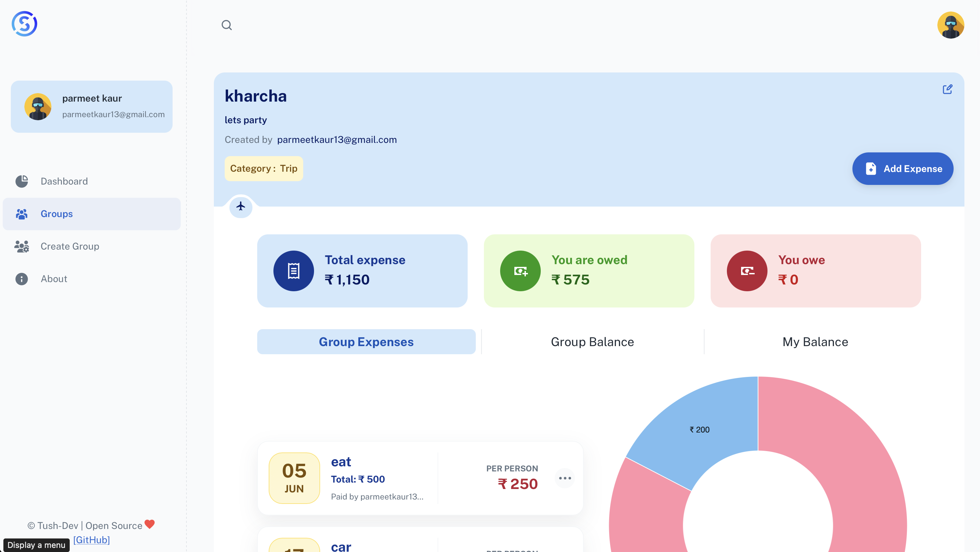The height and width of the screenshot is (552, 980).
Task: Open the profile avatar in the header
Action: pos(950,25)
